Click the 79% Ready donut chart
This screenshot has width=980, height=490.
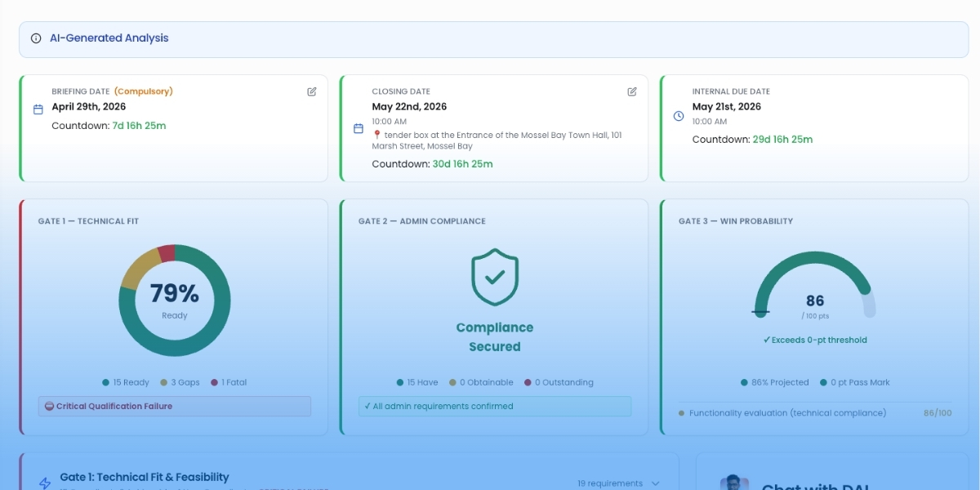[x=175, y=301]
